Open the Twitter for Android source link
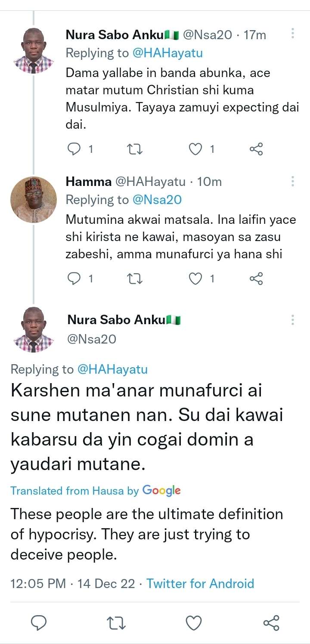The height and width of the screenshot is (644, 310). click(200, 583)
